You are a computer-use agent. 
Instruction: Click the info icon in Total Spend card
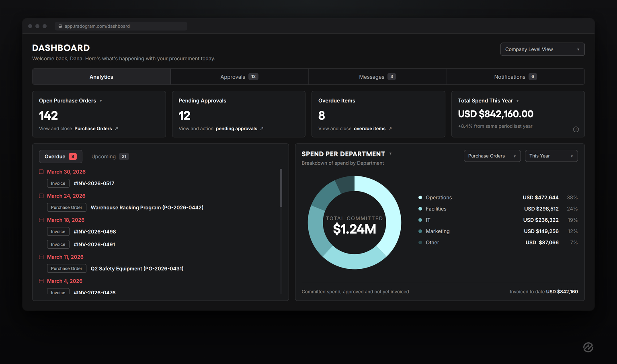coord(576,129)
